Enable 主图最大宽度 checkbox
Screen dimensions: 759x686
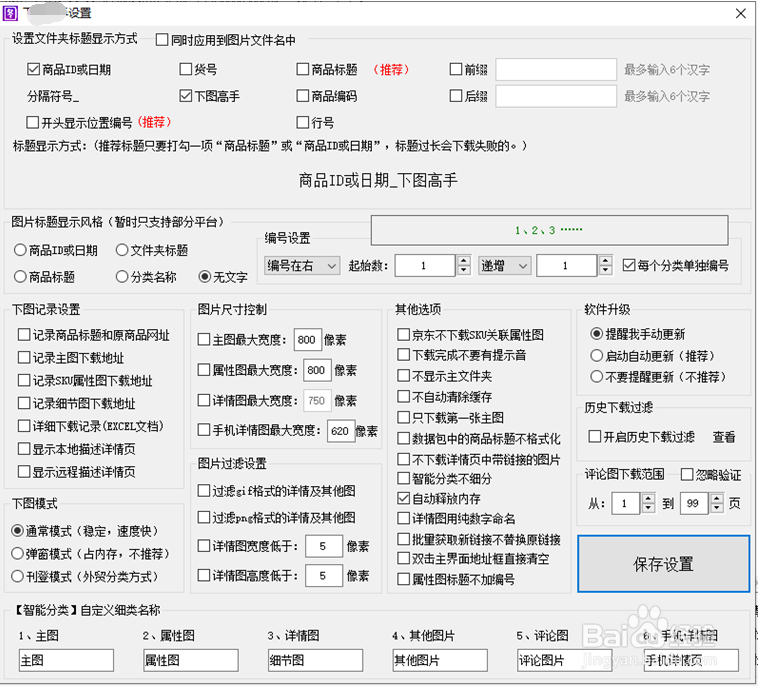tap(204, 339)
